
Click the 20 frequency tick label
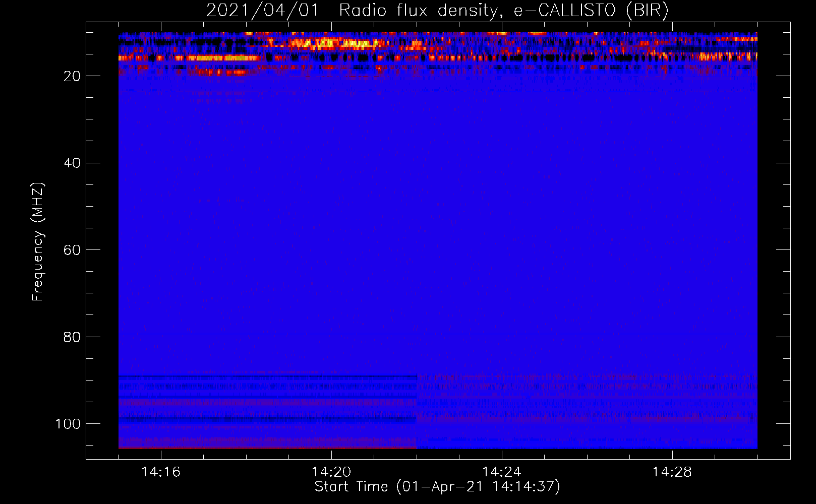click(x=72, y=76)
